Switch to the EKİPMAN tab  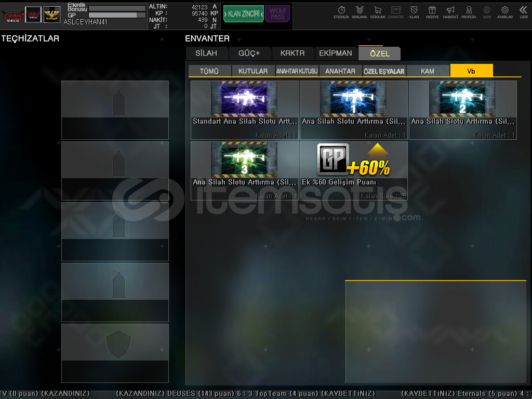point(336,54)
